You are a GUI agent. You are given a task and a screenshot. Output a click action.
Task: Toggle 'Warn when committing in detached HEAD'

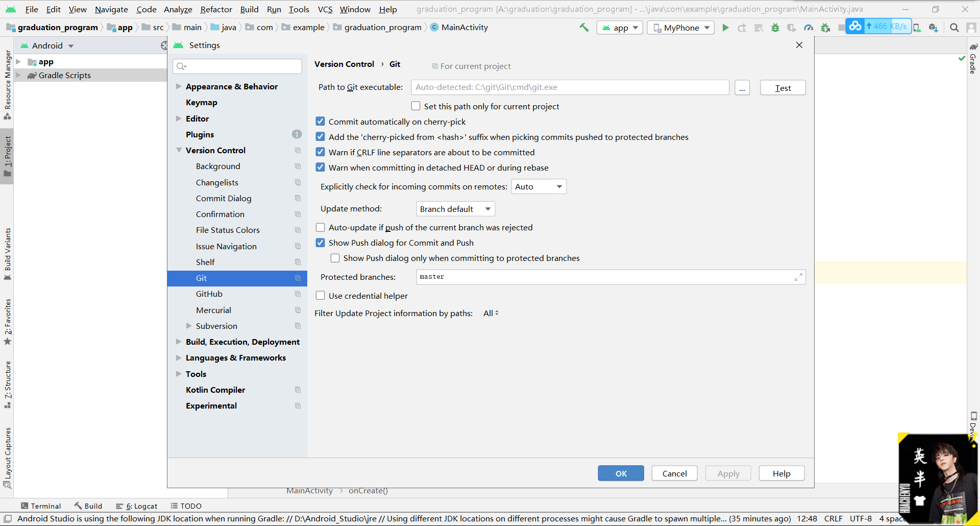tap(320, 168)
